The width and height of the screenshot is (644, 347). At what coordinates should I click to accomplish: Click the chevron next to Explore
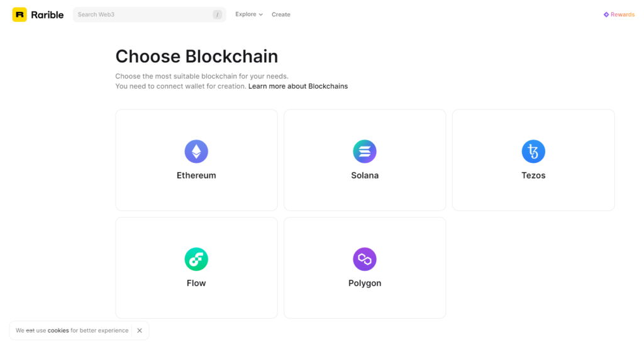[261, 14]
